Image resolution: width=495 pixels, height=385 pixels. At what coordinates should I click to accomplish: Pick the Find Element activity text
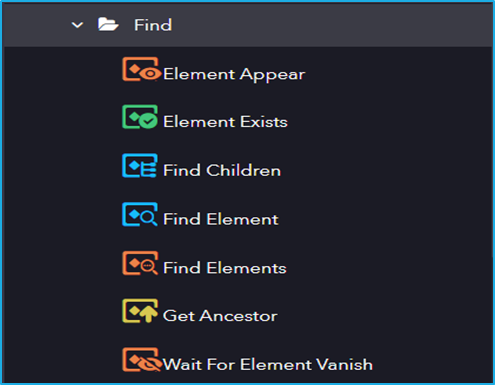[x=221, y=219]
